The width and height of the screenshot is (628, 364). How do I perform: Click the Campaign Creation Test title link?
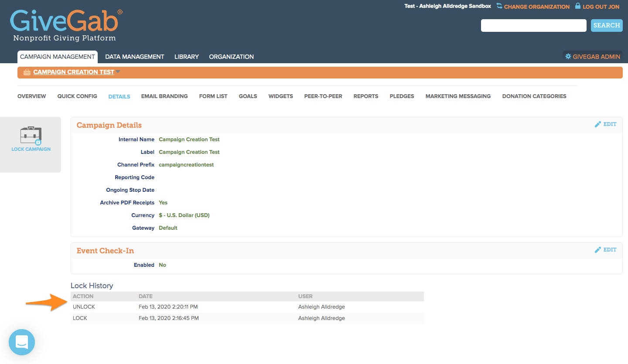point(74,72)
